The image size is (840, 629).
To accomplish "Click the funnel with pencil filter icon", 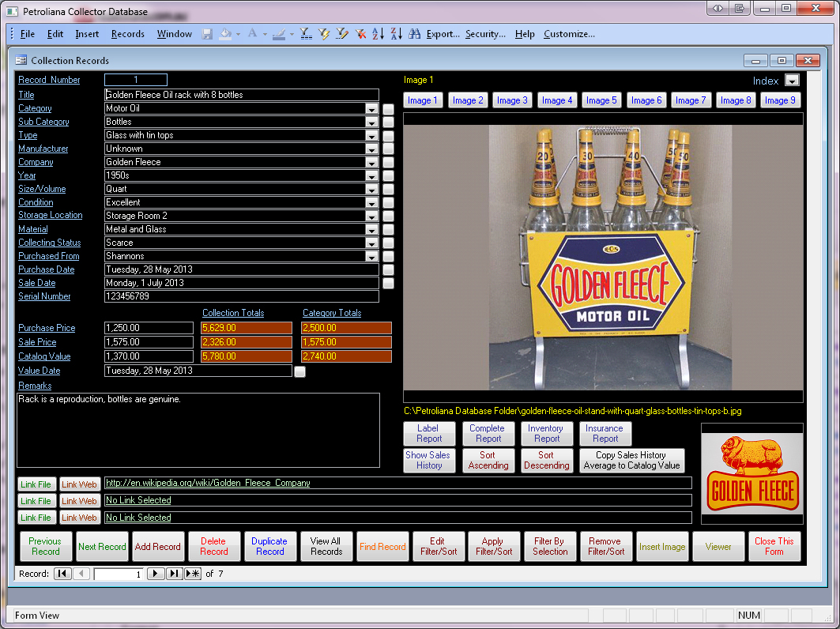I will tap(342, 34).
